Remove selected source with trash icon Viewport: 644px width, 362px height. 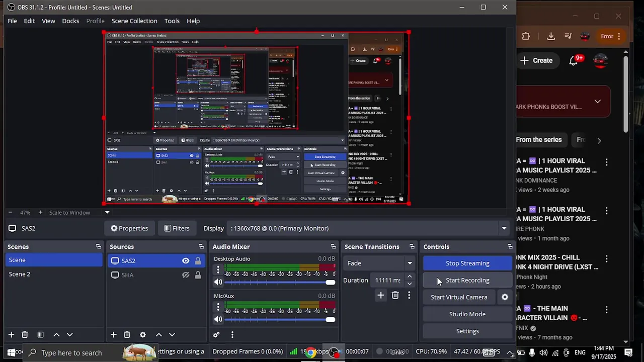tap(127, 335)
